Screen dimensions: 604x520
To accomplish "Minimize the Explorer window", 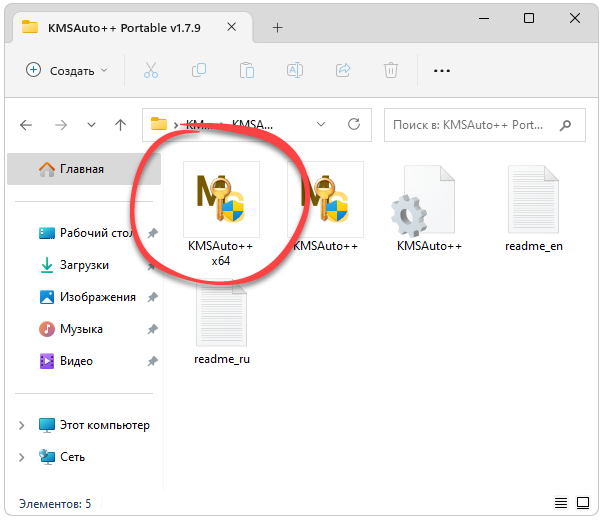I will pyautogui.click(x=484, y=18).
